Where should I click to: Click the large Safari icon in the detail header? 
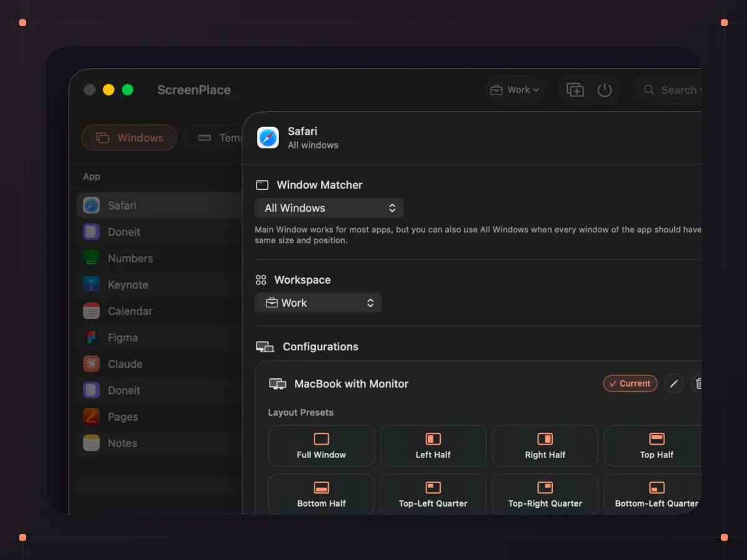coord(268,138)
